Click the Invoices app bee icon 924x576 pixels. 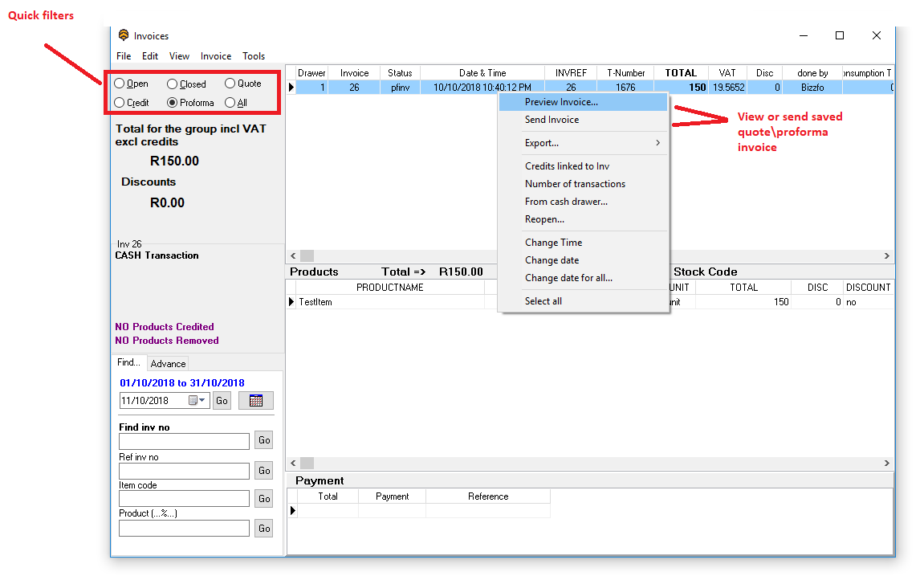[x=124, y=35]
